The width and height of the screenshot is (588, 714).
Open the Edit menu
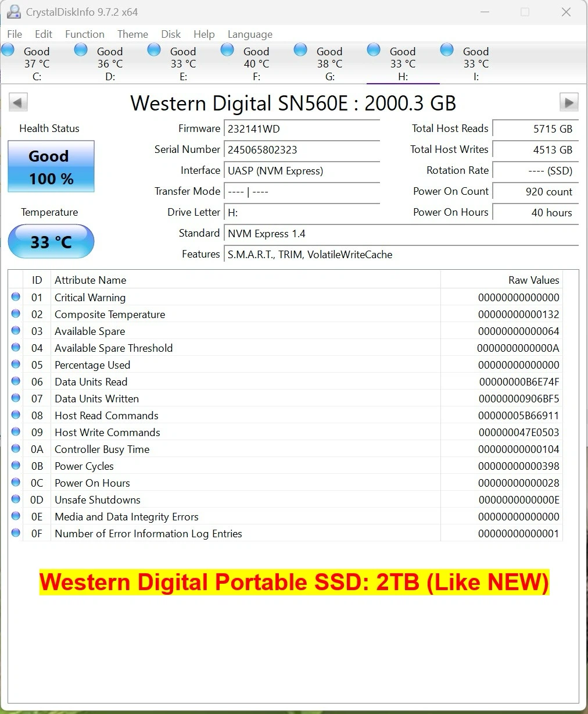tap(44, 34)
